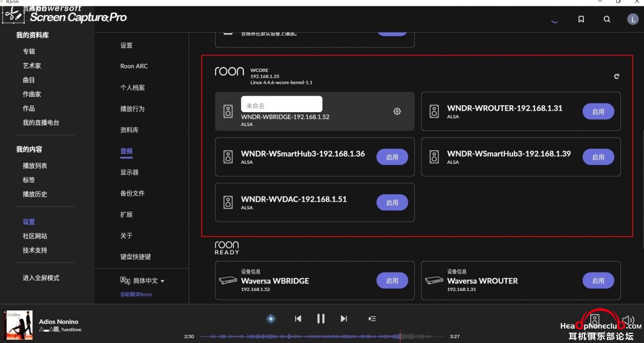Viewport: 644px width, 343px height.
Task: Click speaker icon of WNDR-WROUTER device
Action: point(434,112)
